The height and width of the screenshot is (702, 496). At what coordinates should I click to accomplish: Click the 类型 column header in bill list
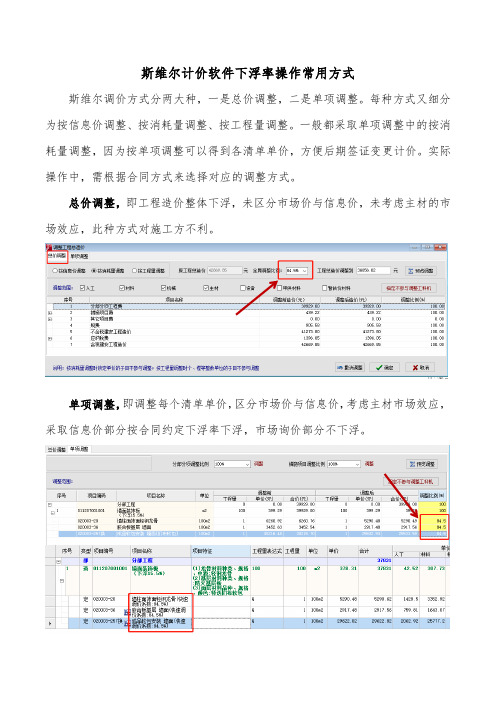(86, 551)
